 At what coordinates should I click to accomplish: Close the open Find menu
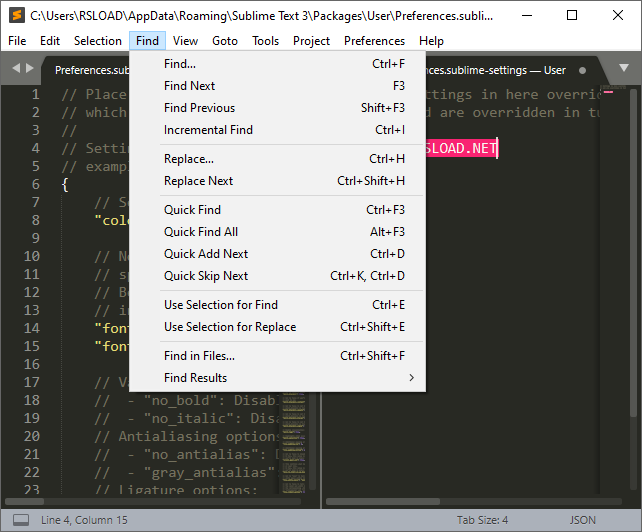[147, 41]
